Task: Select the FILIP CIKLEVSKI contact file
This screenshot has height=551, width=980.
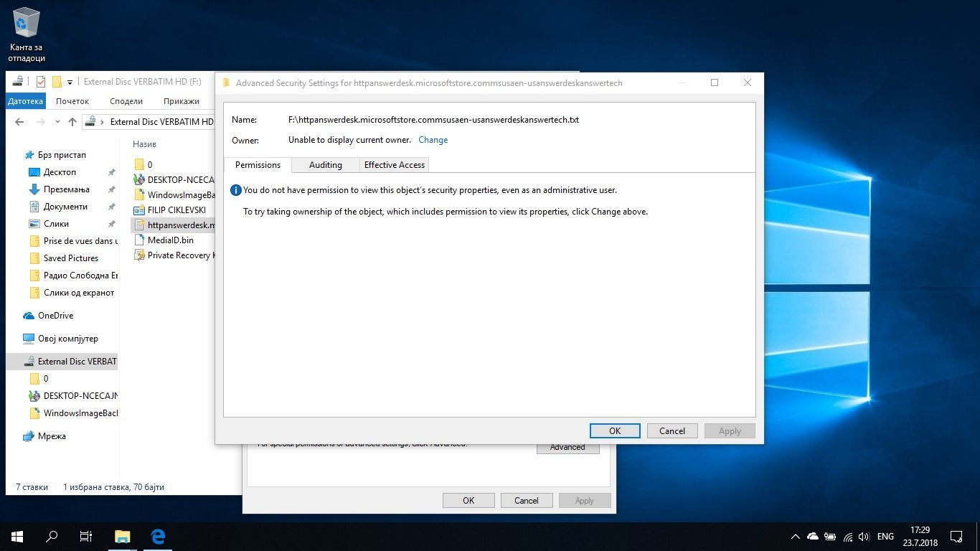Action: point(170,210)
